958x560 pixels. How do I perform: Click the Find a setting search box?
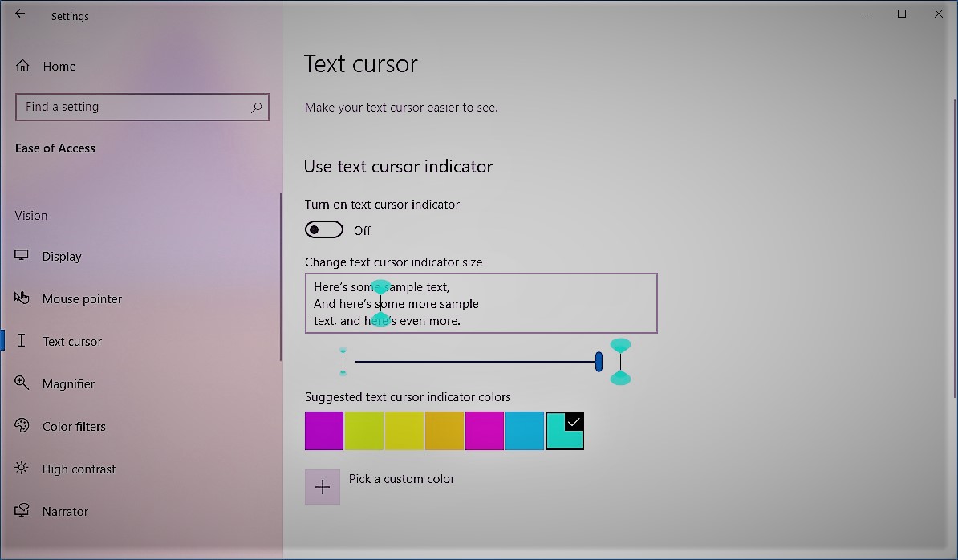click(x=142, y=107)
